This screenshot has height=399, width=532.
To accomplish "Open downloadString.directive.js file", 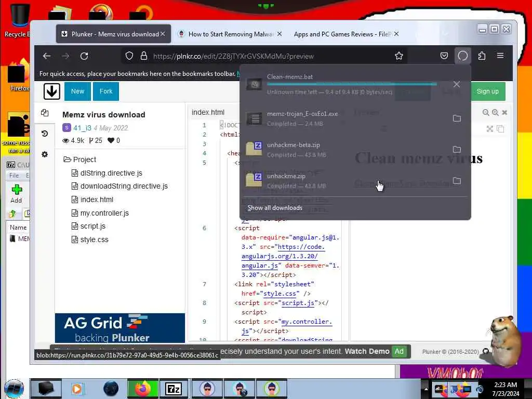I will pos(120,187).
